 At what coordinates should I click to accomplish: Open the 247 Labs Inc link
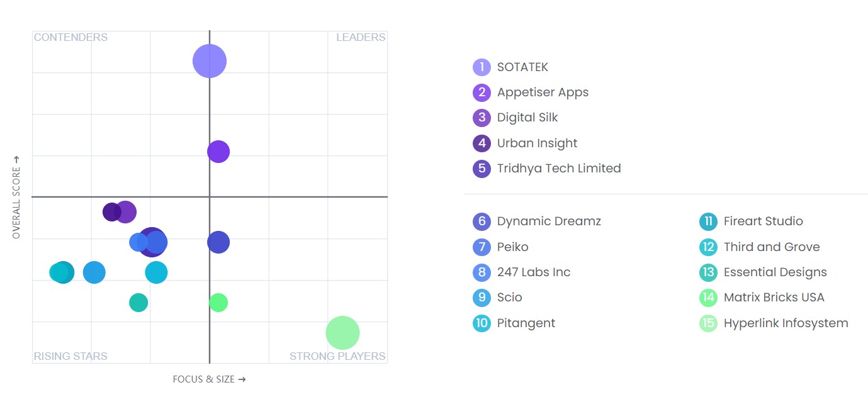coord(534,272)
